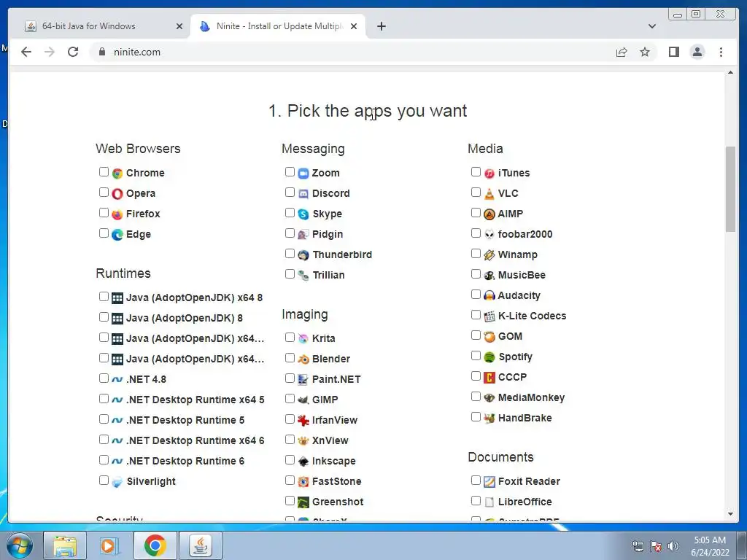Open a new browser tab
The height and width of the screenshot is (560, 747).
pyautogui.click(x=381, y=26)
